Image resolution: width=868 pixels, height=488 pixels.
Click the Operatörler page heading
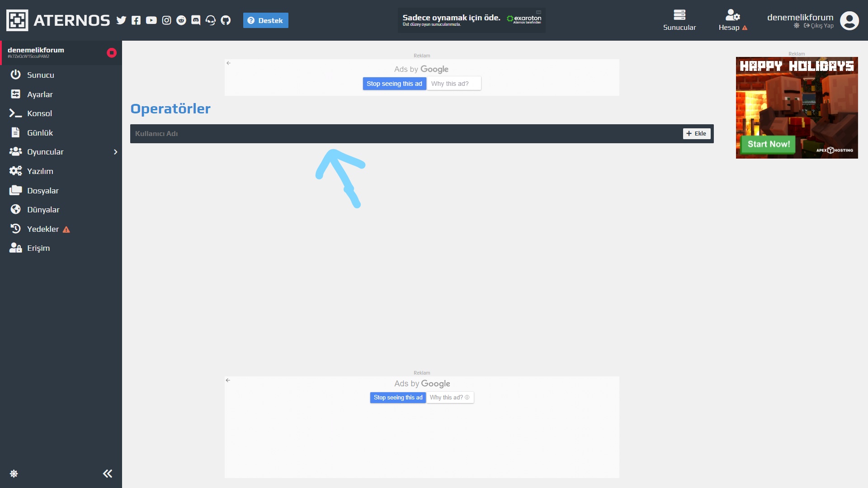pos(170,109)
